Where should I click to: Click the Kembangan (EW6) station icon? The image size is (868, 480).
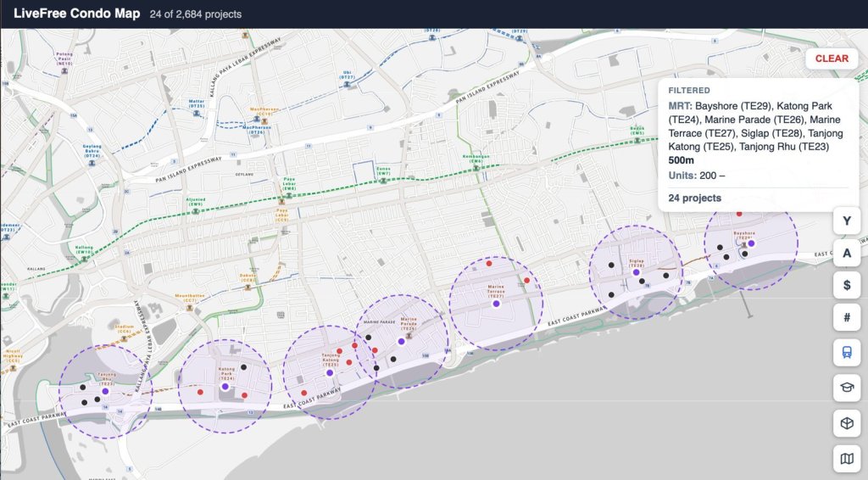tap(476, 168)
